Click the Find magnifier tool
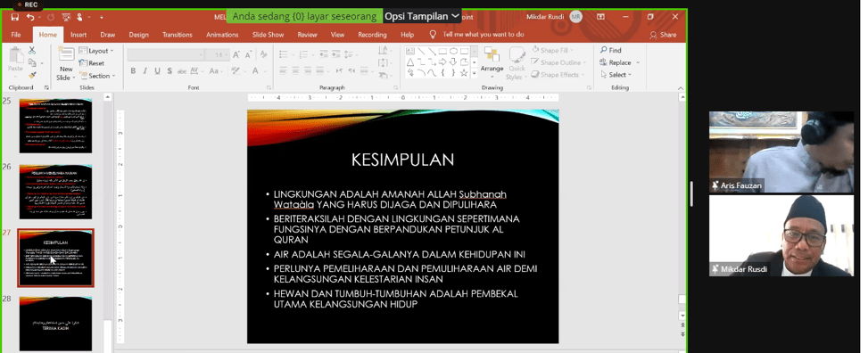This screenshot has height=353, width=868. (x=610, y=50)
